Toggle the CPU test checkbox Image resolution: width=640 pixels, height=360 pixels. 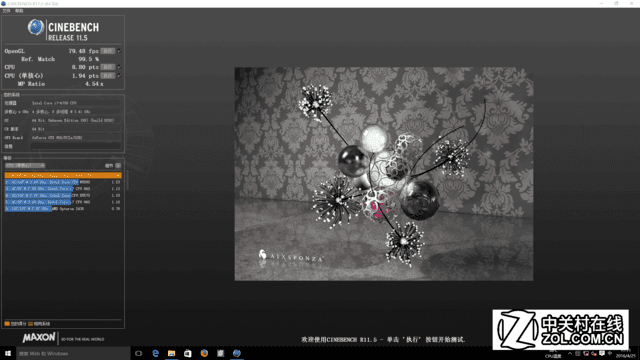[x=119, y=67]
